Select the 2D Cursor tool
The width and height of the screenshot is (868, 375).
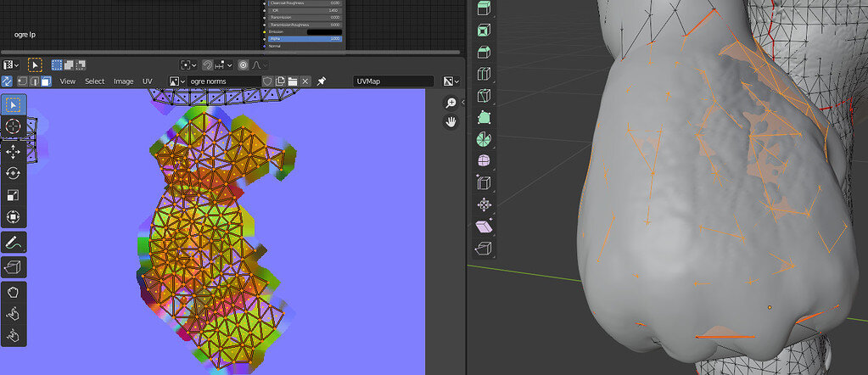tap(14, 127)
